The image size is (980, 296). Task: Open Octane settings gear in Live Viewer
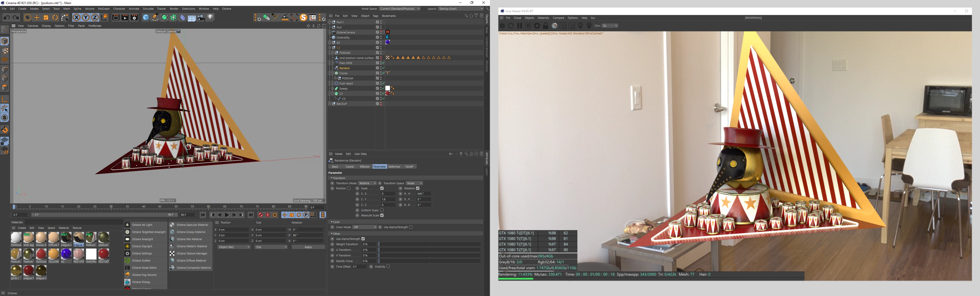point(537,26)
